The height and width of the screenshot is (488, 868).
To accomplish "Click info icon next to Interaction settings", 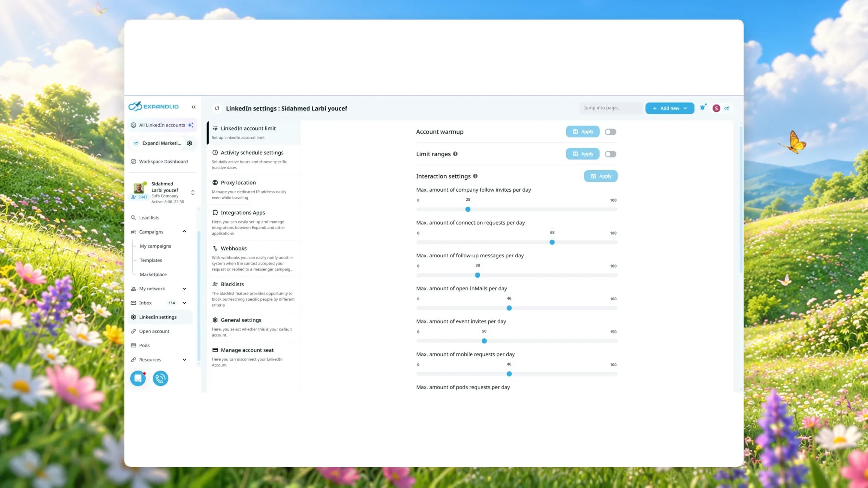I will (x=475, y=176).
